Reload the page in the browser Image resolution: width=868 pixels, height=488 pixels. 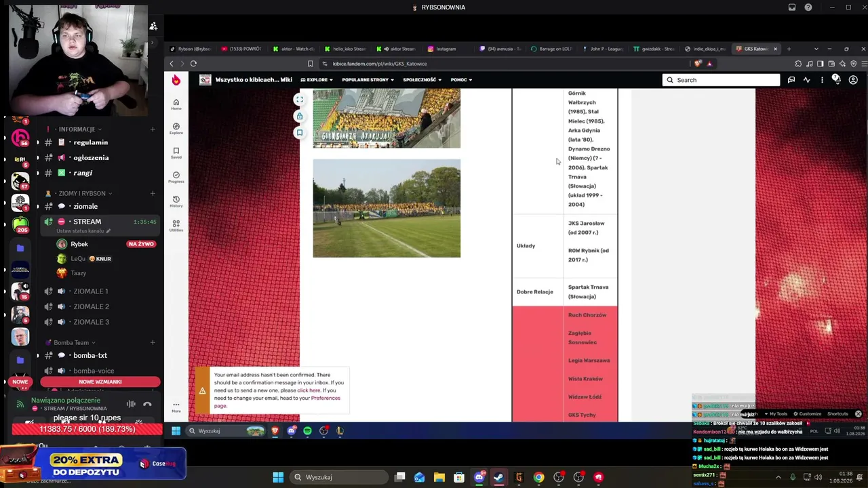pyautogui.click(x=193, y=64)
